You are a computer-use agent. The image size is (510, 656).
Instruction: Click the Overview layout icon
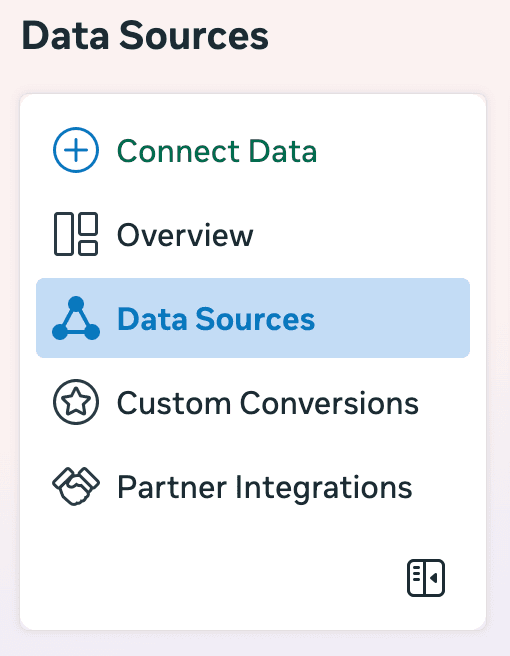coord(76,234)
